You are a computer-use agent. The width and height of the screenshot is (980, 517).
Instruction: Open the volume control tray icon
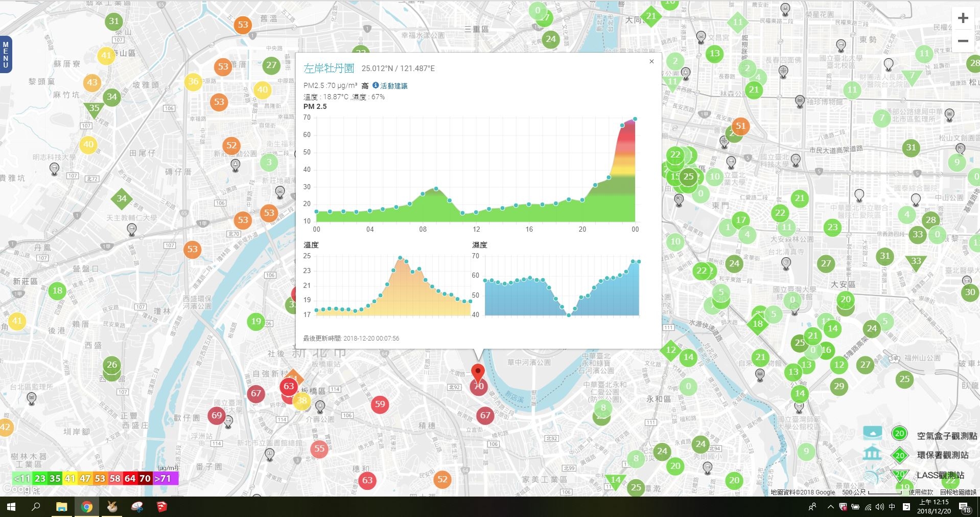tap(880, 507)
